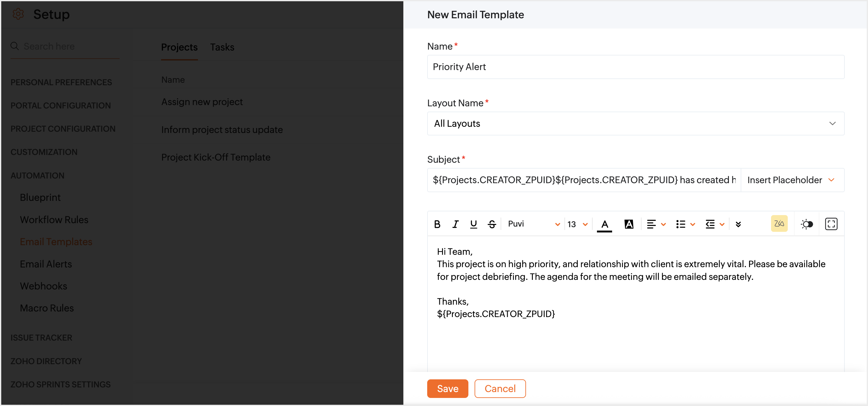Toggle bold formatting in editor toolbar
868x406 pixels.
437,224
